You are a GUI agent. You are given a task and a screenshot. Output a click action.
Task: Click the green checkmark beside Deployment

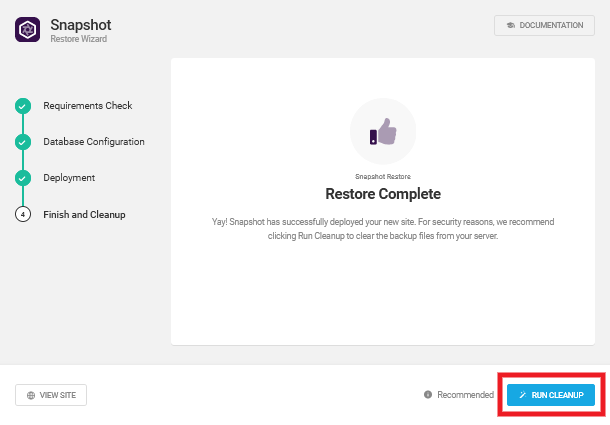[x=23, y=178]
